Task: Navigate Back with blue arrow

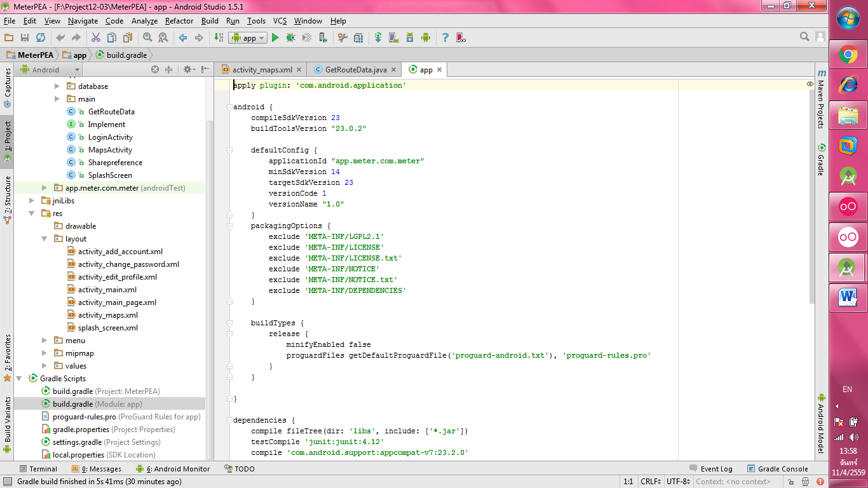Action: tap(183, 38)
